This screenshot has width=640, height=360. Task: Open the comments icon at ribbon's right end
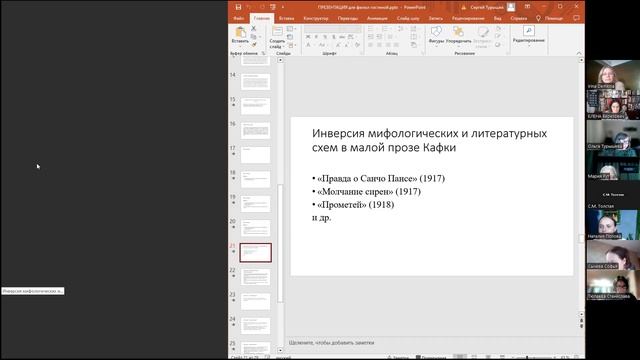576,18
